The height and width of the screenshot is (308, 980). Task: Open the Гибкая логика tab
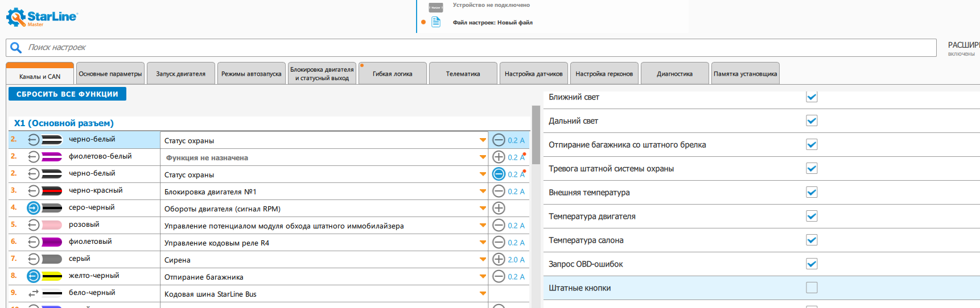pos(393,73)
